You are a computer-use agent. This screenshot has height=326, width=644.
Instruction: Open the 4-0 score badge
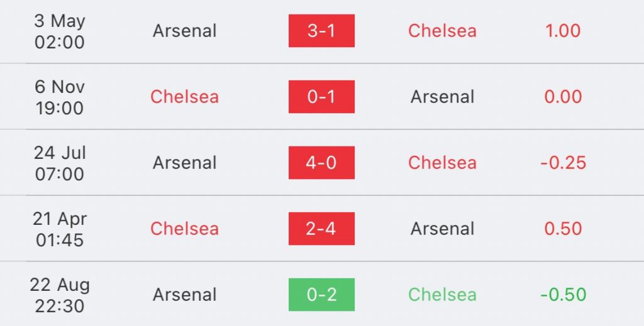(x=321, y=163)
